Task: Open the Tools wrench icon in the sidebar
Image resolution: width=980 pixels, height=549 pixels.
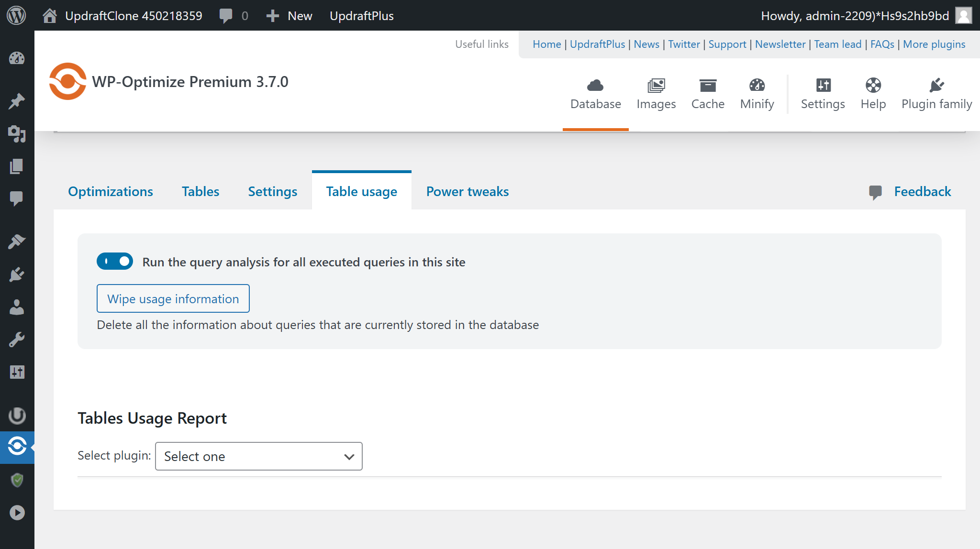Action: coord(17,340)
